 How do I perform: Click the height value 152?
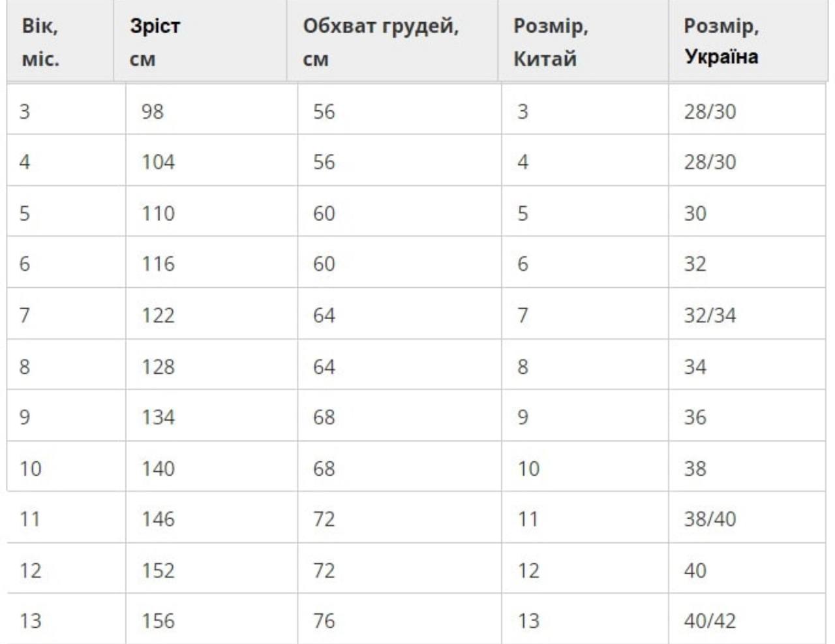click(x=159, y=570)
